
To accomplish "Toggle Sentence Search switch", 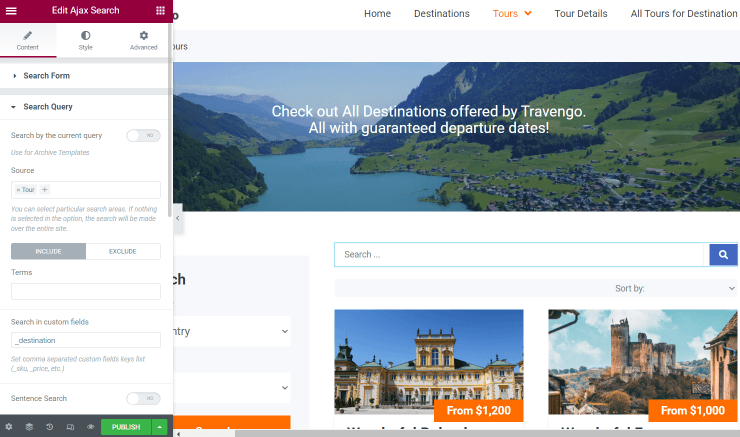I will (x=143, y=398).
